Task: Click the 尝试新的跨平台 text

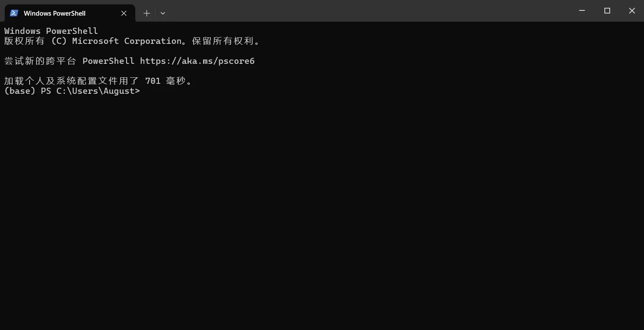Action: point(40,61)
